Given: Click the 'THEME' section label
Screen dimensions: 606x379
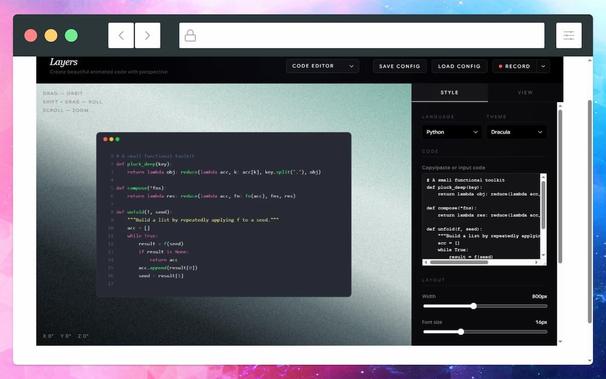Looking at the screenshot, I should click(x=497, y=117).
